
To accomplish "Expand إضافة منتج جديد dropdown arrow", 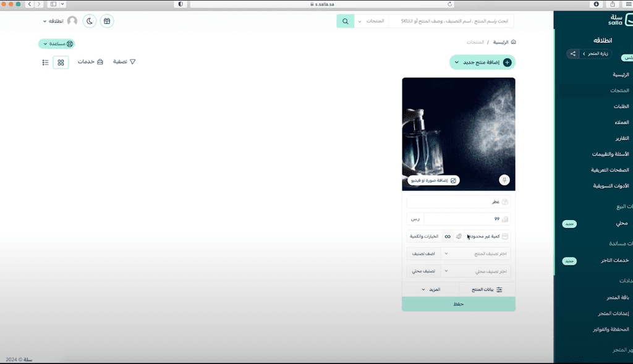I will [457, 62].
